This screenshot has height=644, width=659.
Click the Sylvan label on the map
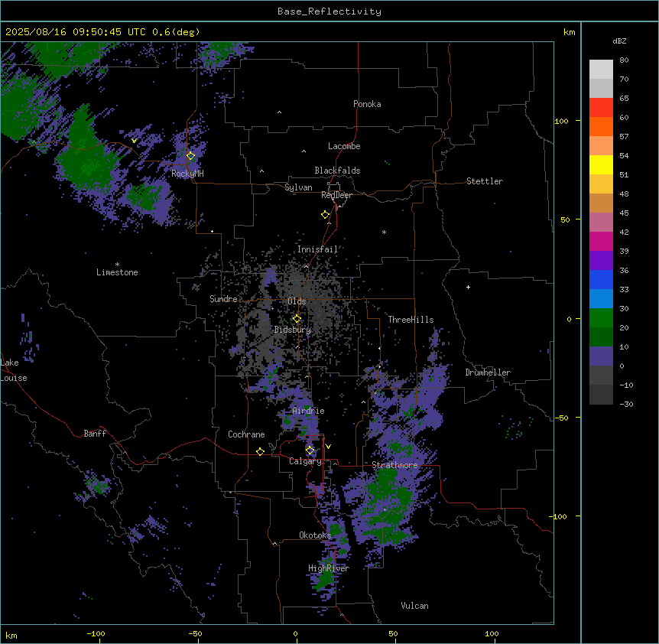pos(298,187)
